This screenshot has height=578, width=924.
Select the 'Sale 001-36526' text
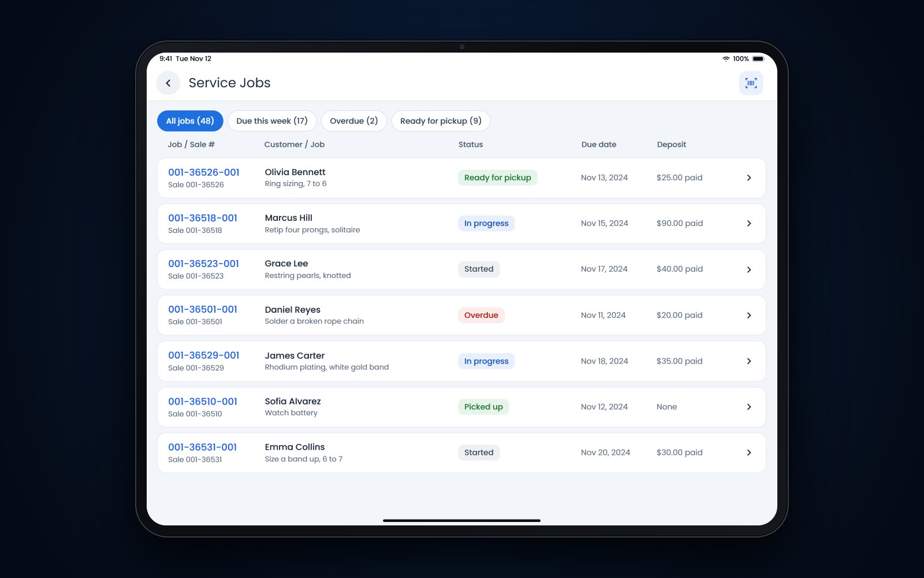[196, 185]
